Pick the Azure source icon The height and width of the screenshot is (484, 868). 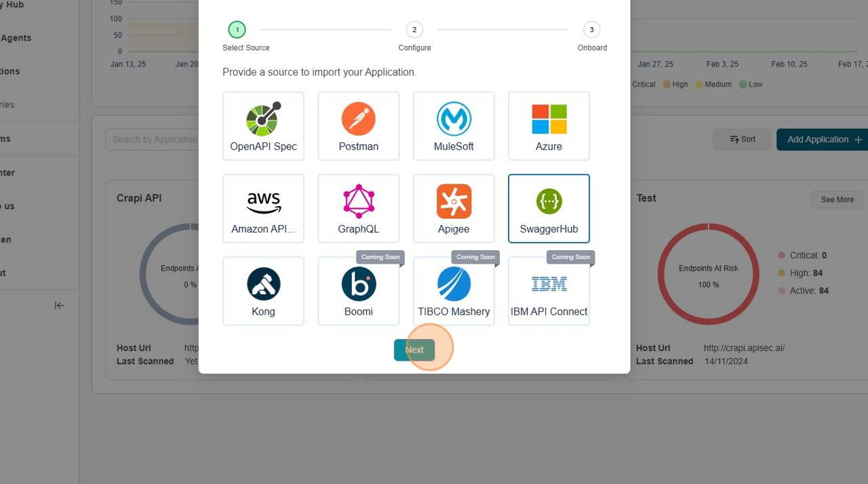[549, 120]
